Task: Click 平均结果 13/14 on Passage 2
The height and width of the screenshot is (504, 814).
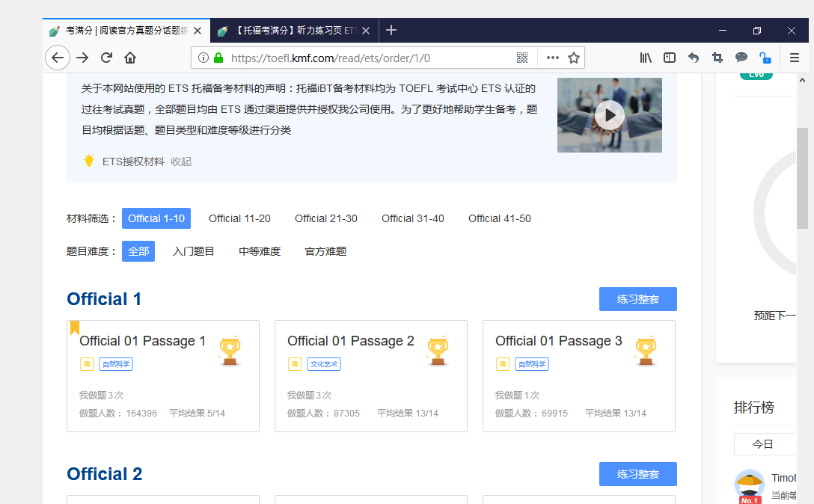Action: point(408,414)
